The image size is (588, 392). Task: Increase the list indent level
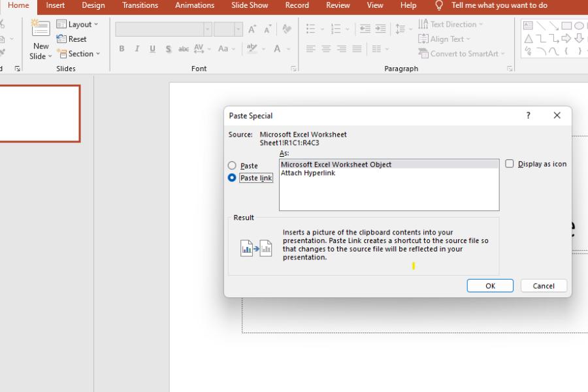380,29
